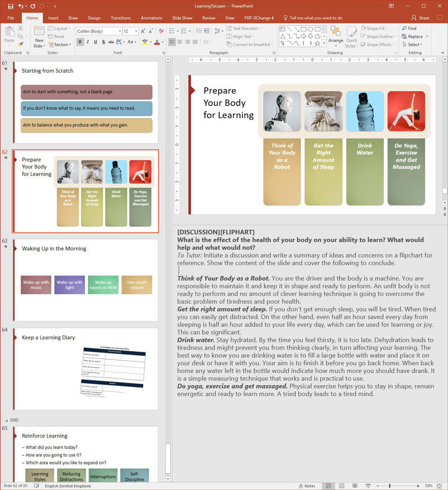The height and width of the screenshot is (490, 448).
Task: Toggle Normal view button in status bar
Action: pos(328,486)
